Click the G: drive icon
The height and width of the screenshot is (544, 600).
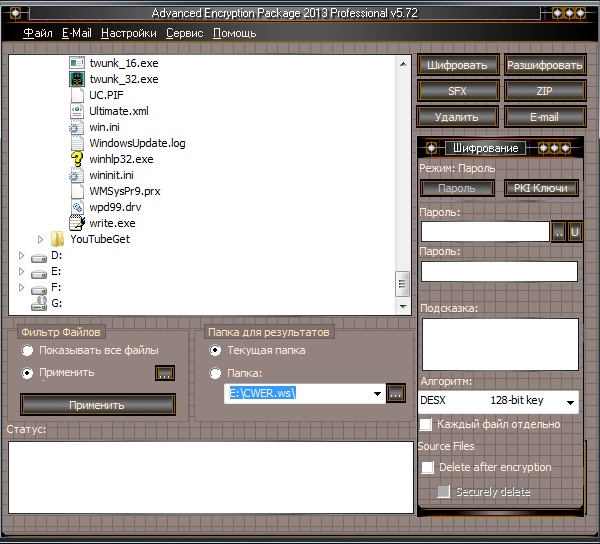pos(39,303)
